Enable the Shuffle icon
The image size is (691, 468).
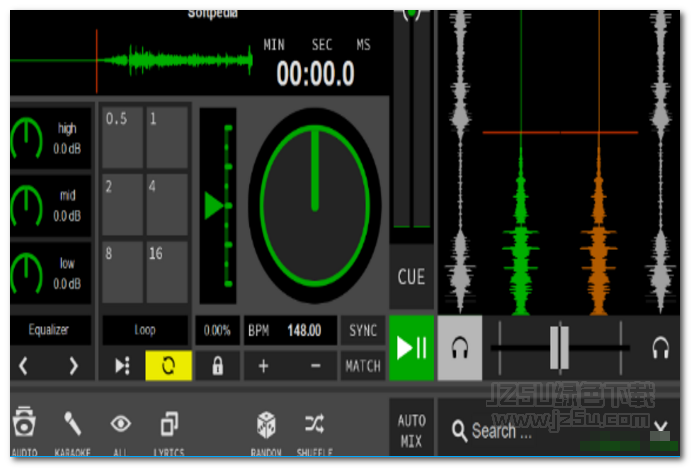[314, 424]
